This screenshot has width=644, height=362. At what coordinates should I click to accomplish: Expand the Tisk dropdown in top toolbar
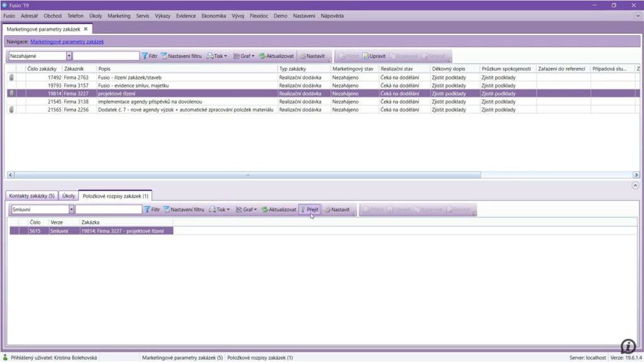click(x=218, y=56)
